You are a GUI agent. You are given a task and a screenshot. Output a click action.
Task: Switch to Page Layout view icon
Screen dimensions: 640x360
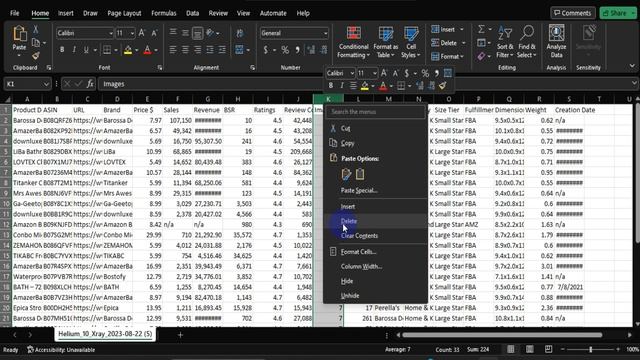point(529,349)
